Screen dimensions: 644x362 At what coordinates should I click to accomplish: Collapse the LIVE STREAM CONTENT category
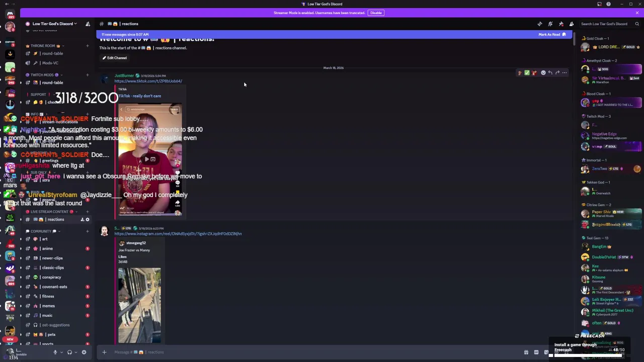click(50, 212)
